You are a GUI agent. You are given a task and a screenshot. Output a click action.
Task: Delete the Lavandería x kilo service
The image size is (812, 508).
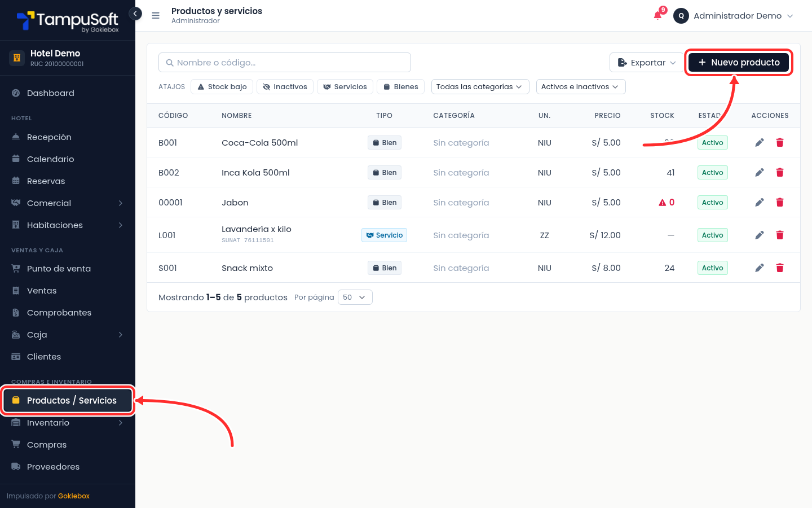780,235
